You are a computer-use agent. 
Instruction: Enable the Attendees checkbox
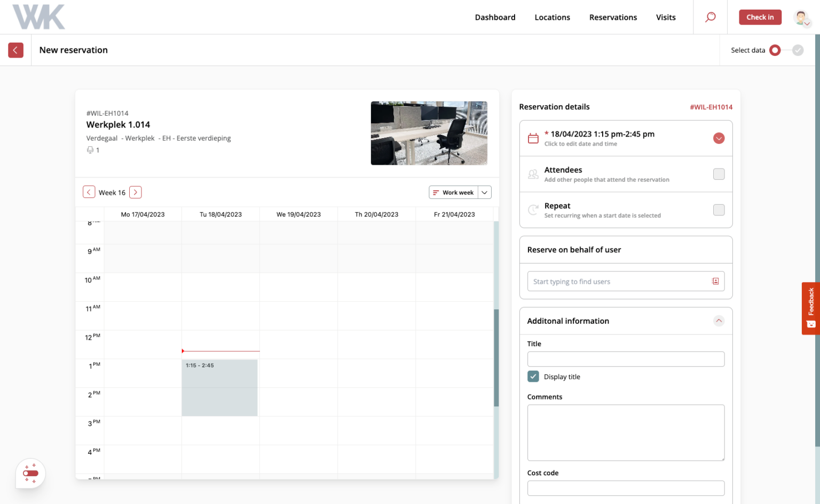tap(719, 174)
